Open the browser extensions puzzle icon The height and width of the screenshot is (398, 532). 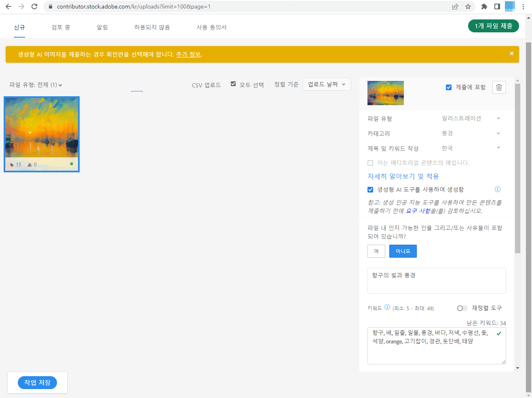click(x=483, y=6)
